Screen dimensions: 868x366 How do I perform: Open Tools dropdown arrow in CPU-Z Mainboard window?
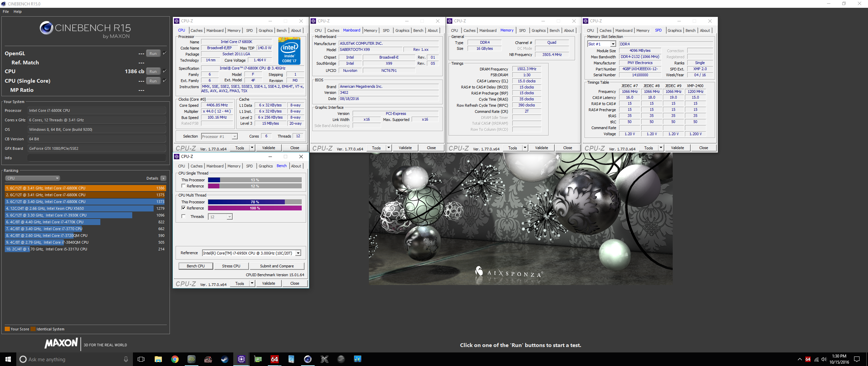click(x=389, y=148)
